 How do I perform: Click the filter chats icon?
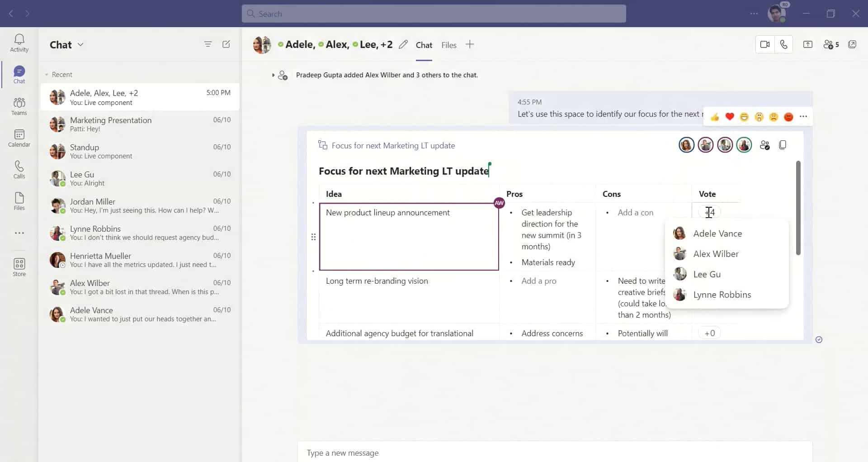coord(208,44)
